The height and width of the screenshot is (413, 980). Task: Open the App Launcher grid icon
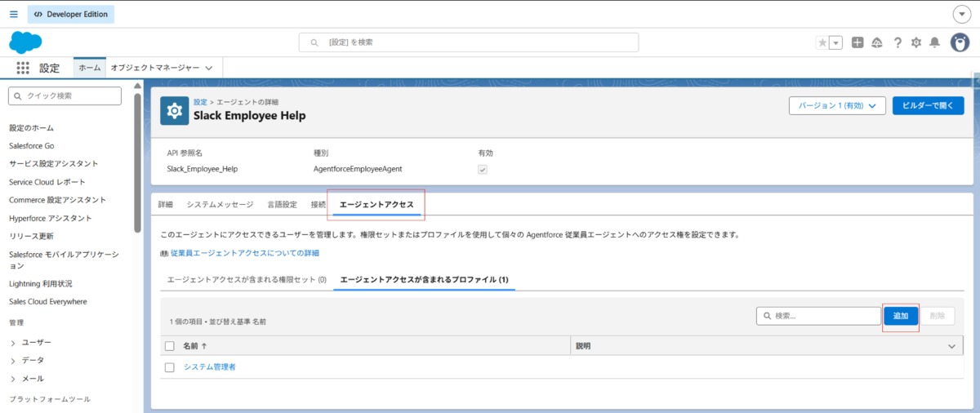[x=23, y=69]
